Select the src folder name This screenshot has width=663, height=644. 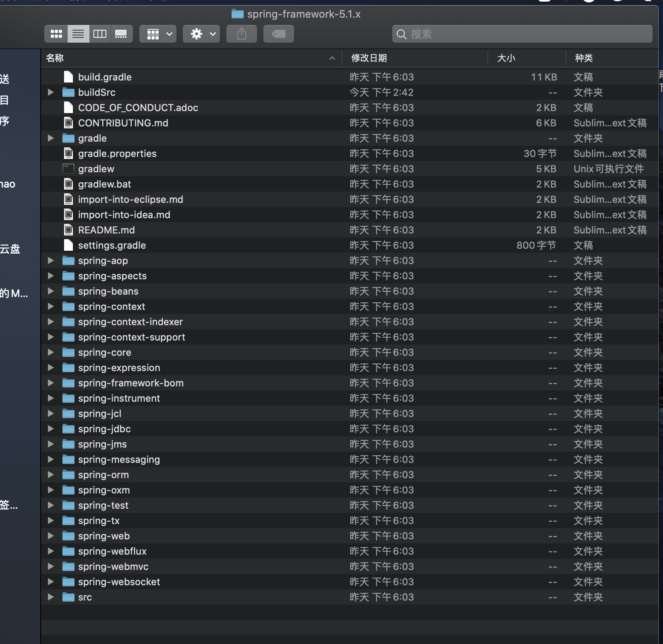[85, 597]
